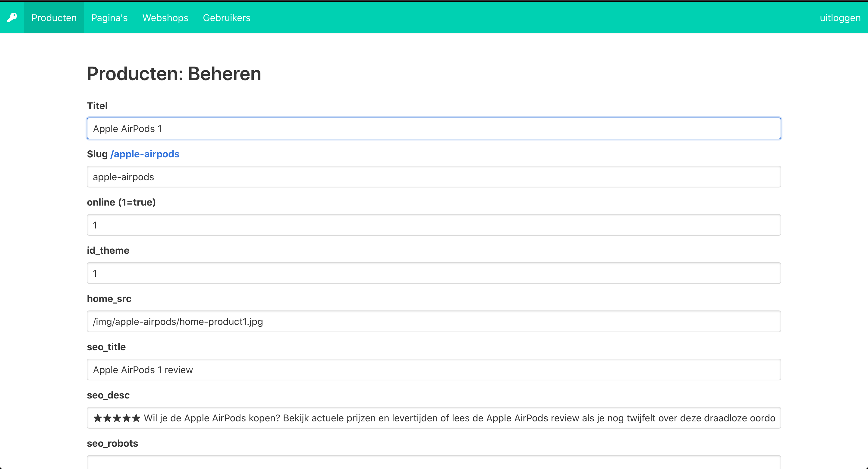Click the 'online (1=true)' label
Viewport: 868px width, 469px height.
click(x=121, y=202)
